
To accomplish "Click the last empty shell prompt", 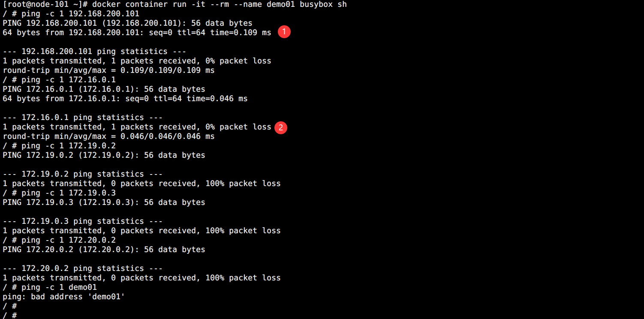I will [x=9, y=316].
